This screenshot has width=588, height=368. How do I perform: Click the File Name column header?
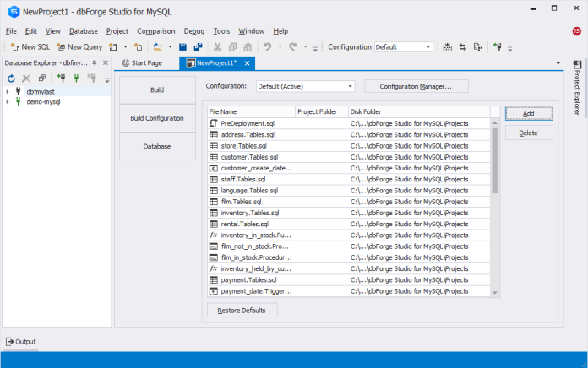[251, 111]
